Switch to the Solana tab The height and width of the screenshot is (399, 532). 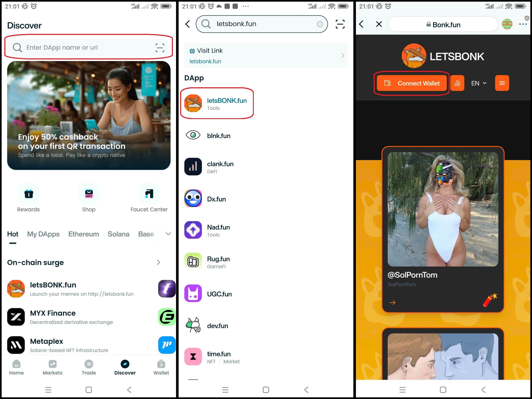tap(118, 234)
